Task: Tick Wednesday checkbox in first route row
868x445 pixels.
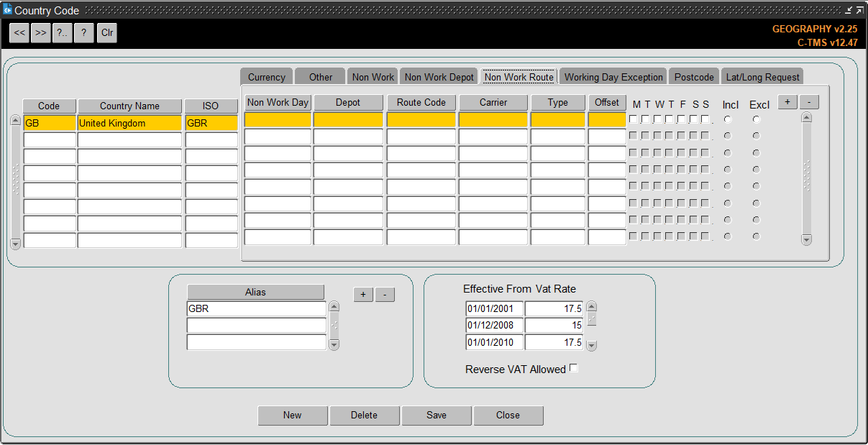Action: (x=657, y=119)
